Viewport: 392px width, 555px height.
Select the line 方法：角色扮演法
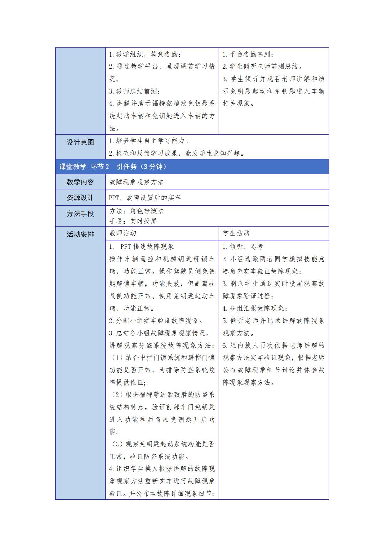(136, 211)
